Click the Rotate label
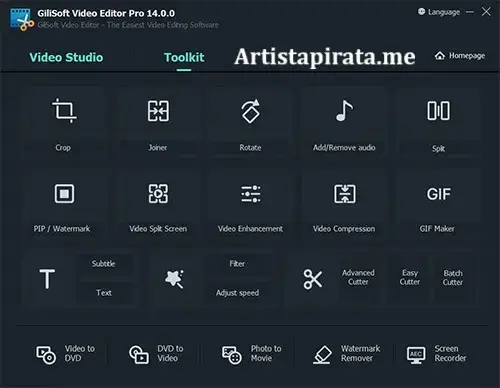500x388 pixels. pyautogui.click(x=250, y=147)
